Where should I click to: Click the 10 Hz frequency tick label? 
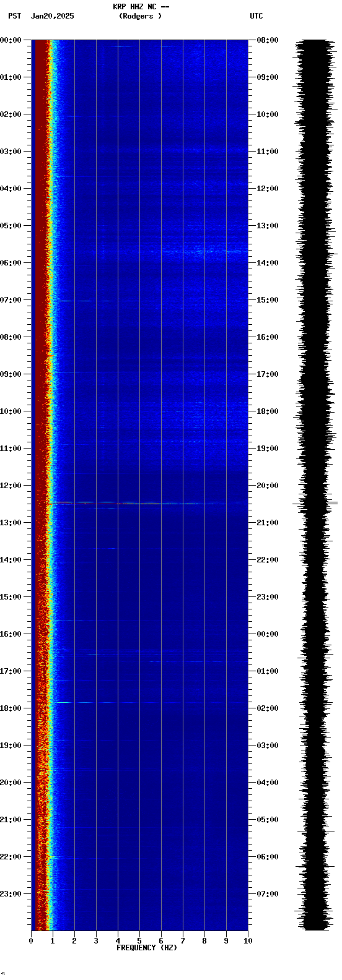point(248,941)
